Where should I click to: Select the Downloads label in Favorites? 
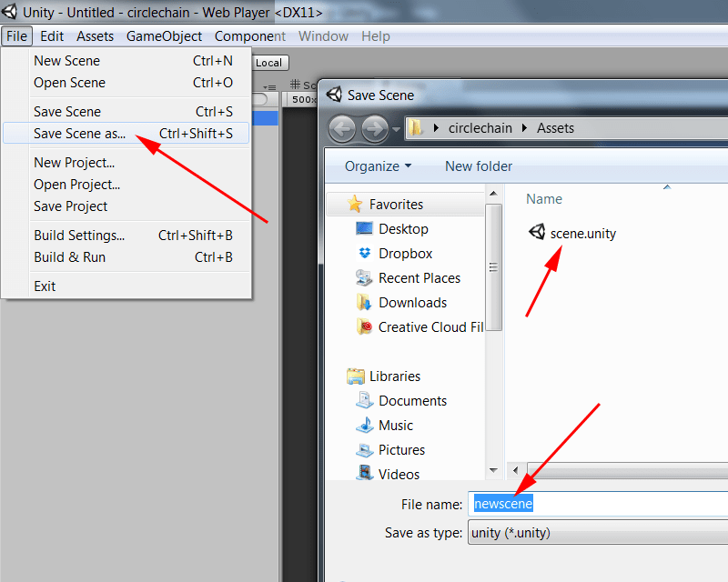click(x=413, y=303)
